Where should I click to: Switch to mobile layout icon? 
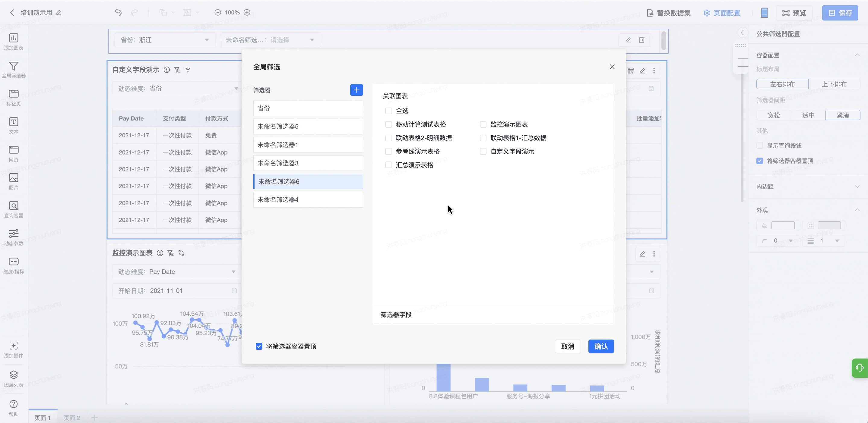point(765,13)
